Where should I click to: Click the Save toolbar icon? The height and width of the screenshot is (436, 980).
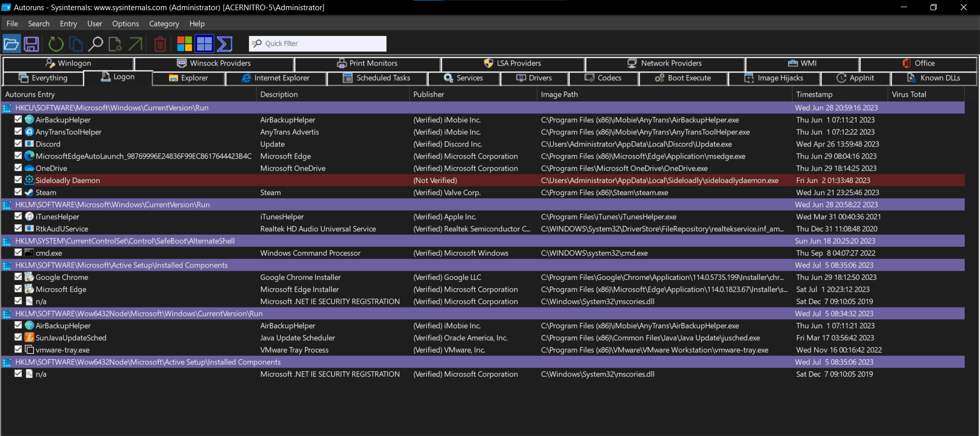click(32, 44)
